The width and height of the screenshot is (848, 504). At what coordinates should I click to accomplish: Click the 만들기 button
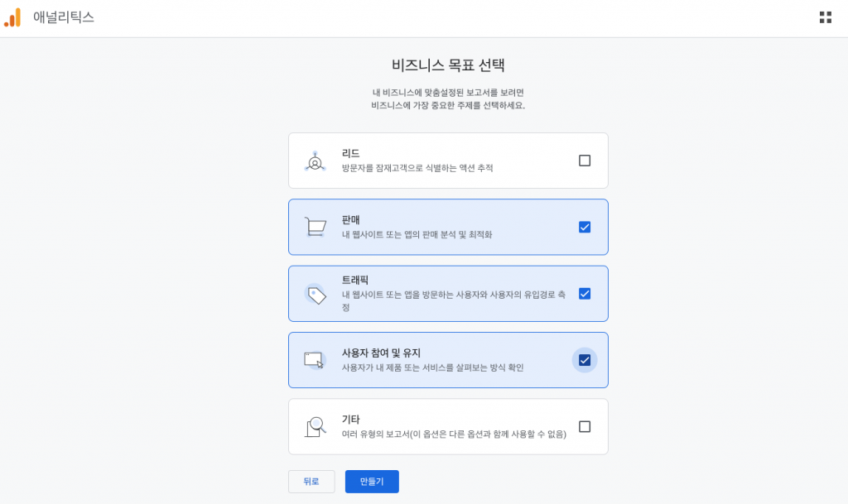coord(371,481)
